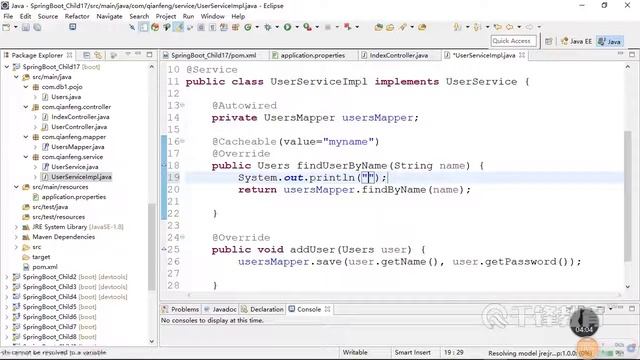Open dropdown arrow beside Debug icon

[x=277, y=27]
